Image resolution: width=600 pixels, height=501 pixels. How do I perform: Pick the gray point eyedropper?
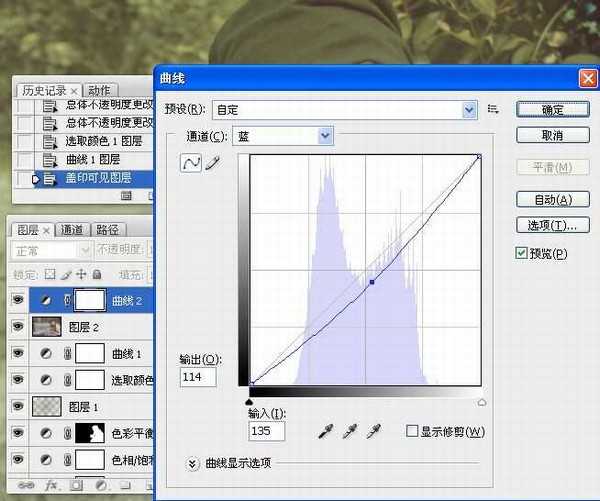[x=349, y=431]
